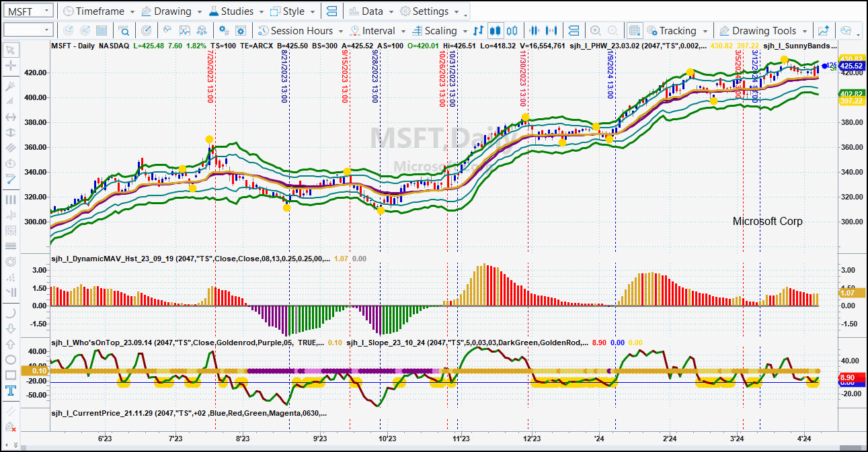Image resolution: width=868 pixels, height=452 pixels.
Task: Click the search data magnifier icon
Action: (x=124, y=30)
